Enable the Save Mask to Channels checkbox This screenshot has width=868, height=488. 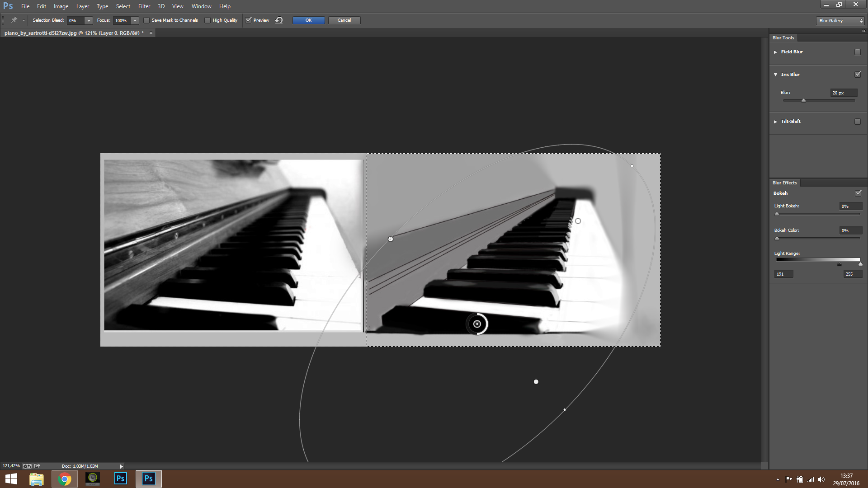tap(146, 20)
